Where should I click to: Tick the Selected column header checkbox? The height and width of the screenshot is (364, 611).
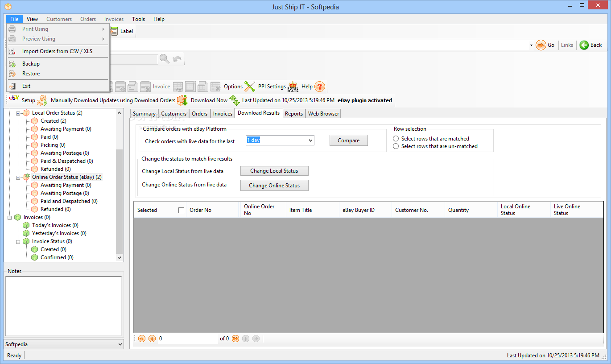(x=181, y=210)
